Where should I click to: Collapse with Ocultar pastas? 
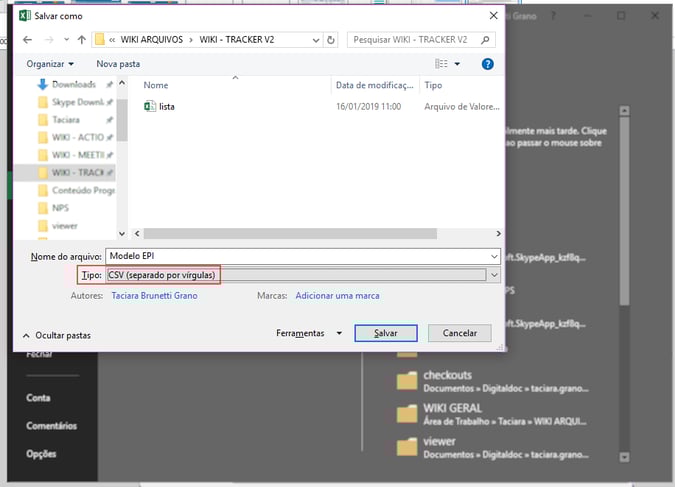pyautogui.click(x=56, y=335)
